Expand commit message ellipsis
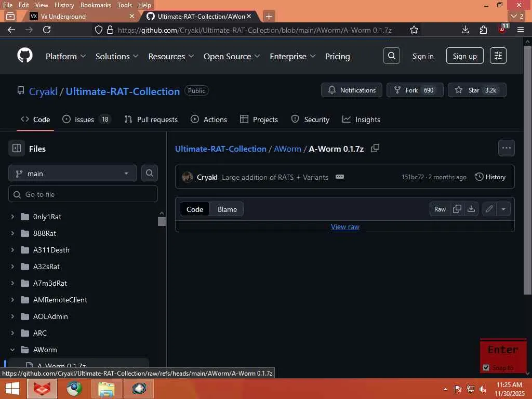The image size is (532, 399). click(340, 177)
